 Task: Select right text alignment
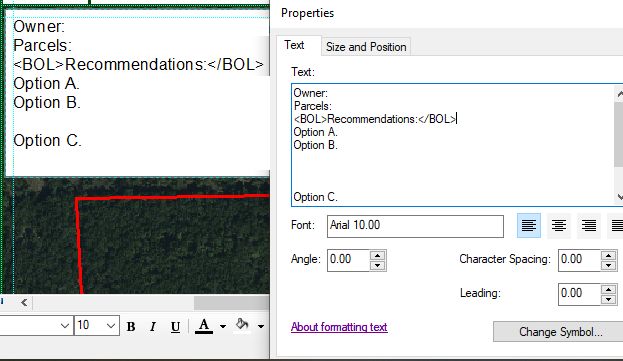point(589,226)
